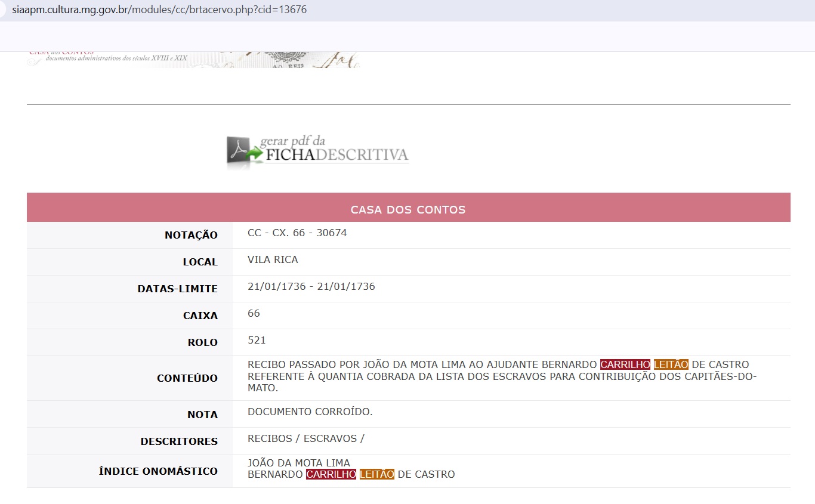Click the 'RECIBOS / ESCRAVOS /' descriptors text

click(305, 438)
